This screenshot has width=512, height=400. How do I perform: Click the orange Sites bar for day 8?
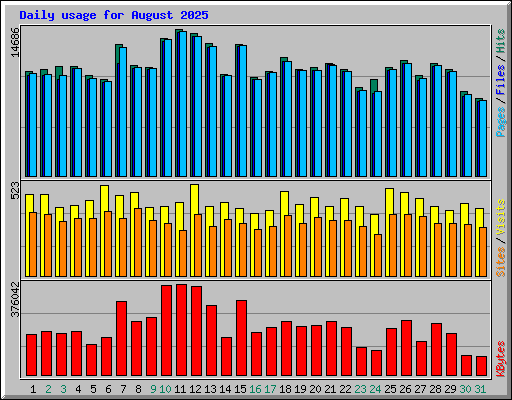coord(138,242)
